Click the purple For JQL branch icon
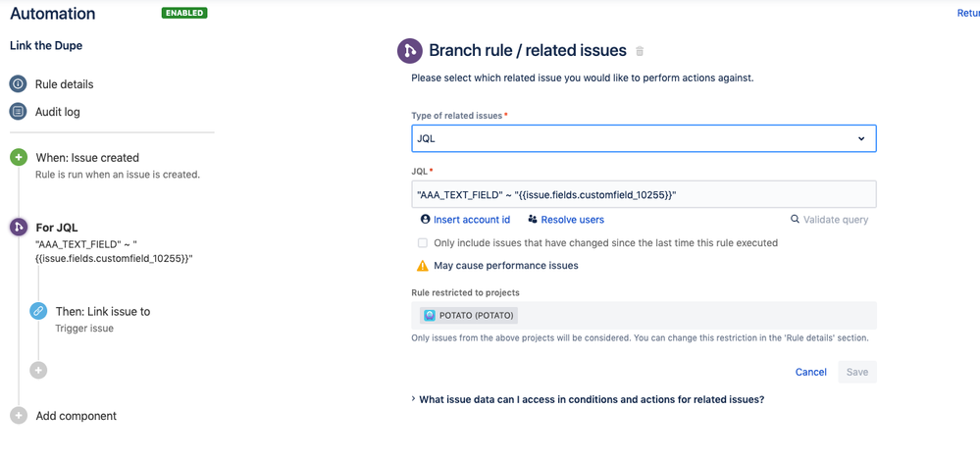The image size is (980, 461). point(19,228)
